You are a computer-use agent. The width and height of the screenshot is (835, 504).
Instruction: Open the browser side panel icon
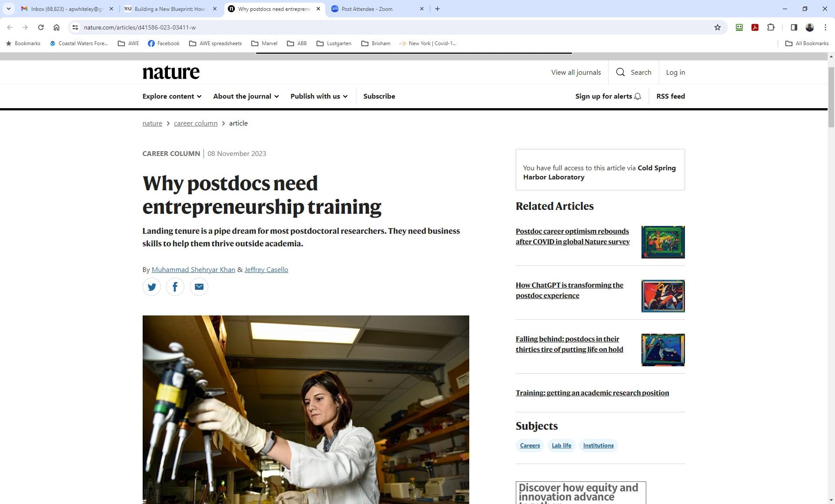794,27
